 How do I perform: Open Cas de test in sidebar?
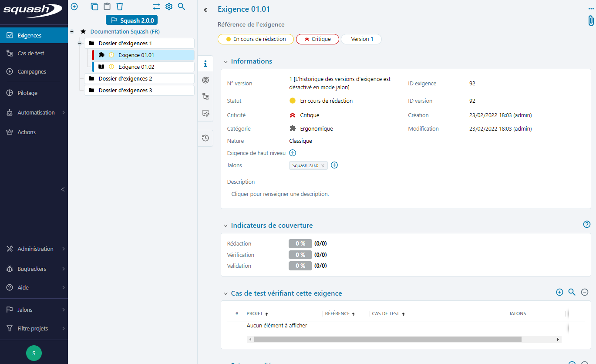[x=31, y=53]
